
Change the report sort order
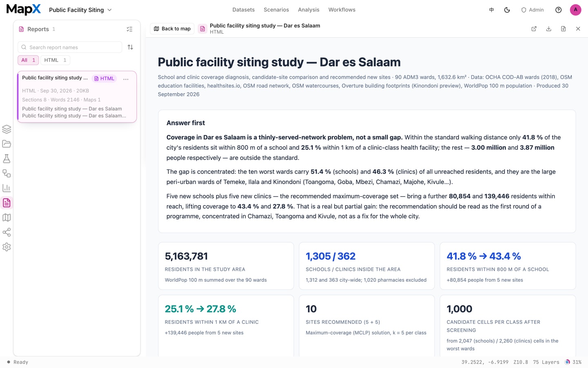(x=130, y=47)
